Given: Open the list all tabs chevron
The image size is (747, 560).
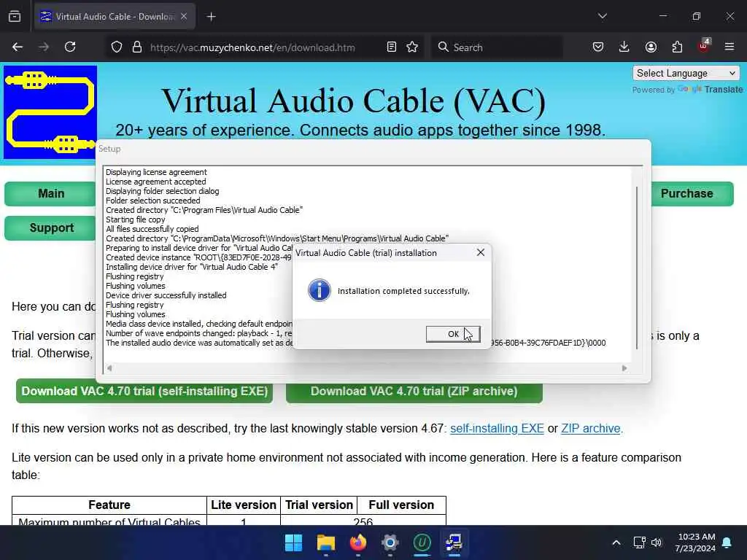Looking at the screenshot, I should pyautogui.click(x=603, y=16).
